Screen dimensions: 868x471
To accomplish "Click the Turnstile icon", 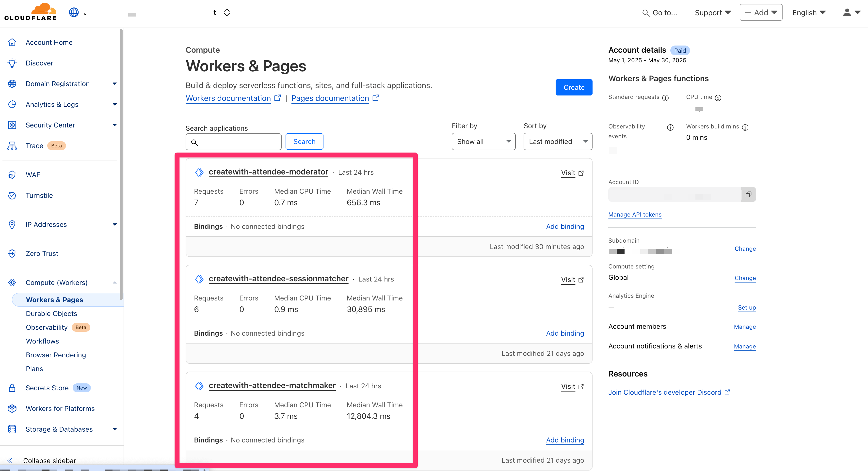I will pyautogui.click(x=12, y=195).
